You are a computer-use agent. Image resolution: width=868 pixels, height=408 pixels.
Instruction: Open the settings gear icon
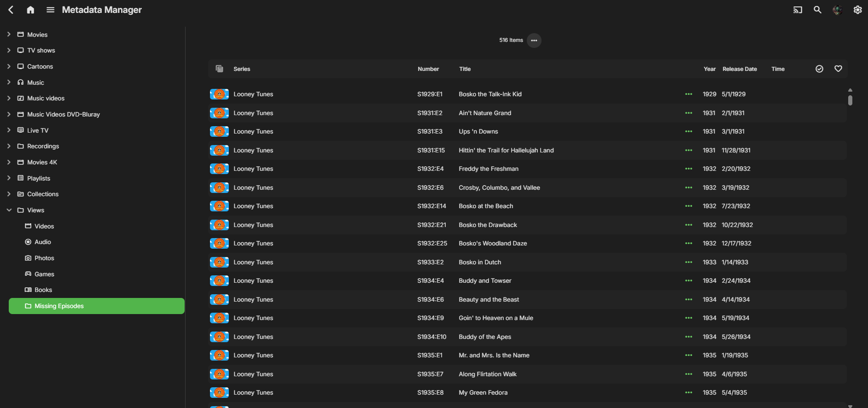857,10
